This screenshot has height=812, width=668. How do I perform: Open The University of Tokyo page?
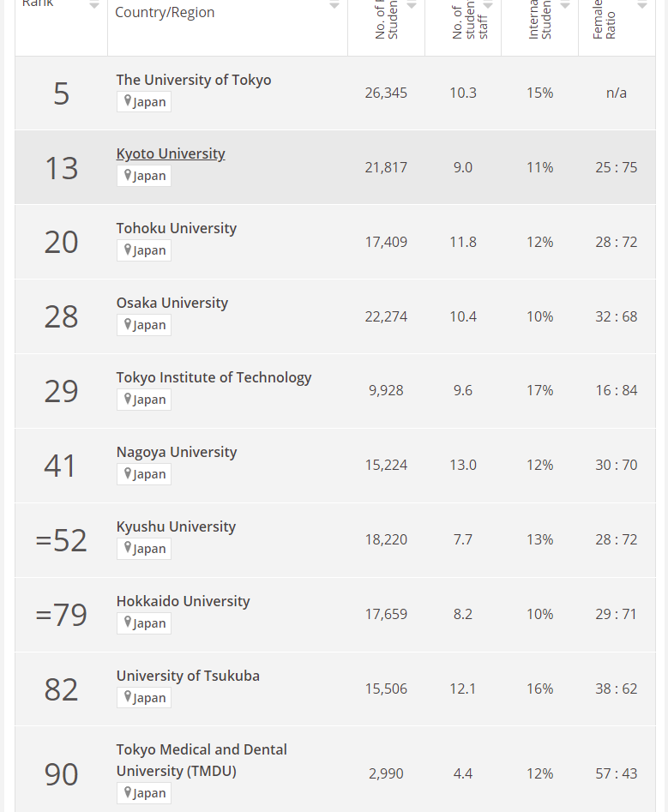[194, 80]
